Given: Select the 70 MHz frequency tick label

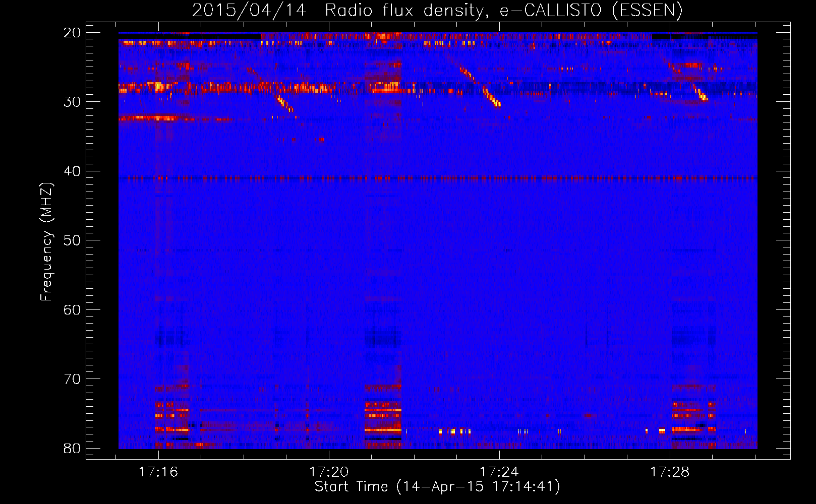Looking at the screenshot, I should pyautogui.click(x=72, y=379).
